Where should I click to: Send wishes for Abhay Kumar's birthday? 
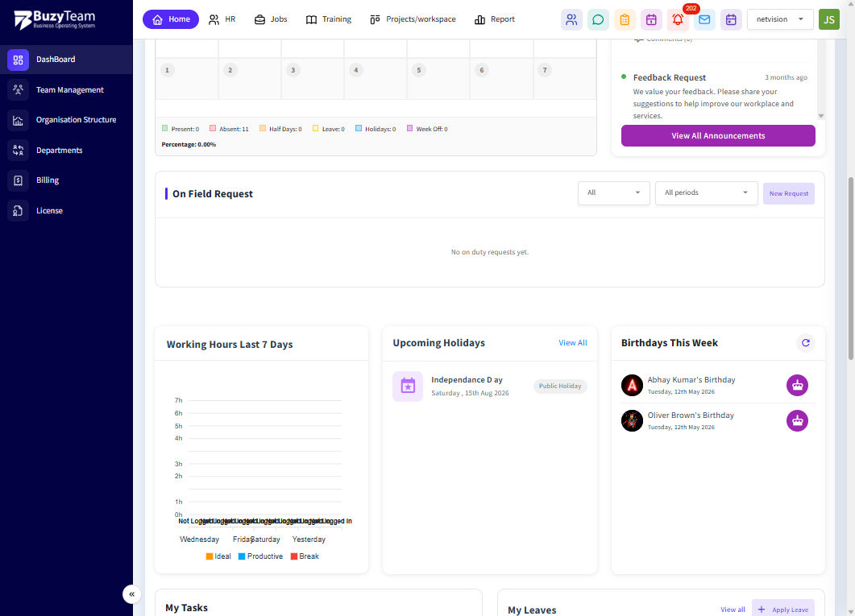(797, 385)
